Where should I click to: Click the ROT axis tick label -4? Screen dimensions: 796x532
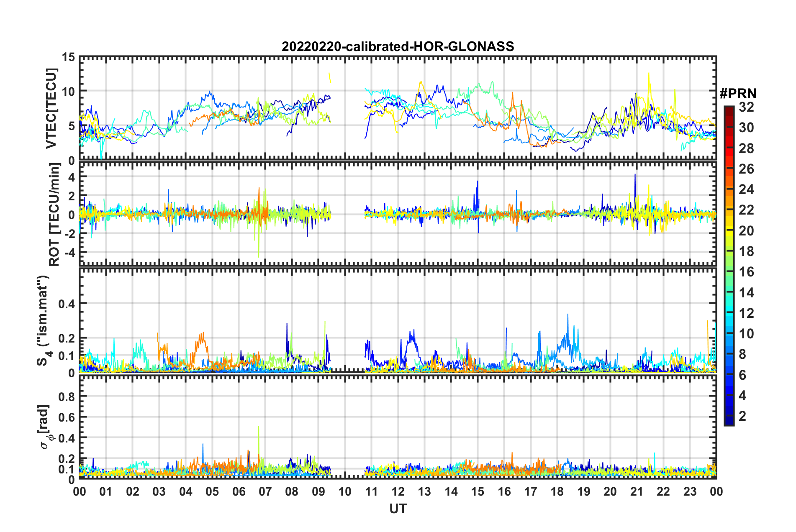70,253
